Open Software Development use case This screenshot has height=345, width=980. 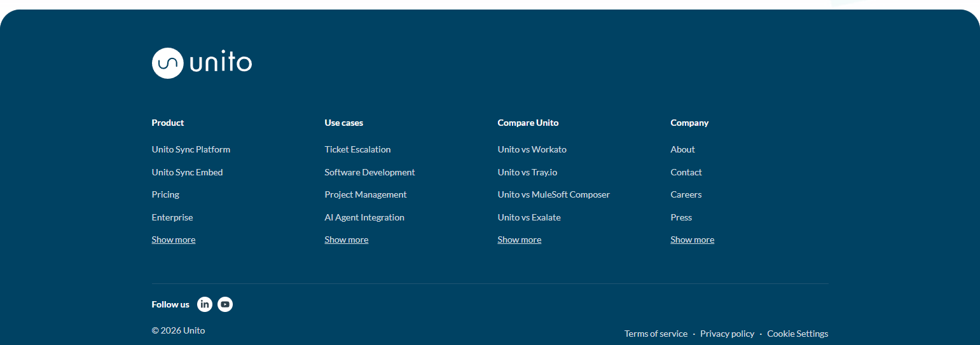click(x=369, y=172)
